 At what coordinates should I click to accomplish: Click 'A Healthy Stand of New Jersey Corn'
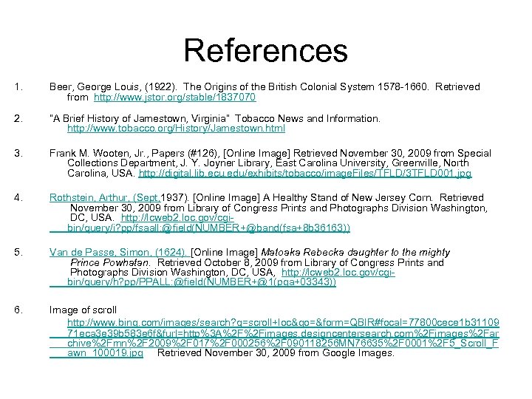pyautogui.click(x=348, y=197)
